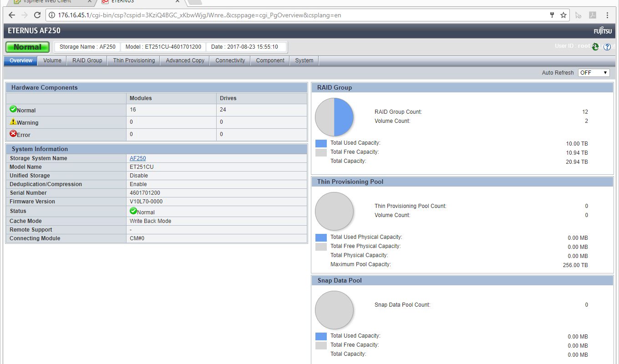619x364 pixels.
Task: Click the Maximum Pool Capacity value 256.00 TB
Action: (575, 265)
